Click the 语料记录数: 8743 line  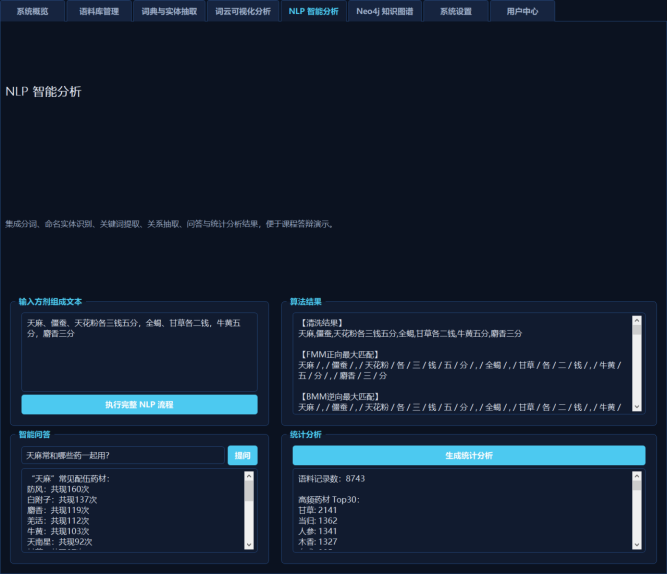coord(331,478)
